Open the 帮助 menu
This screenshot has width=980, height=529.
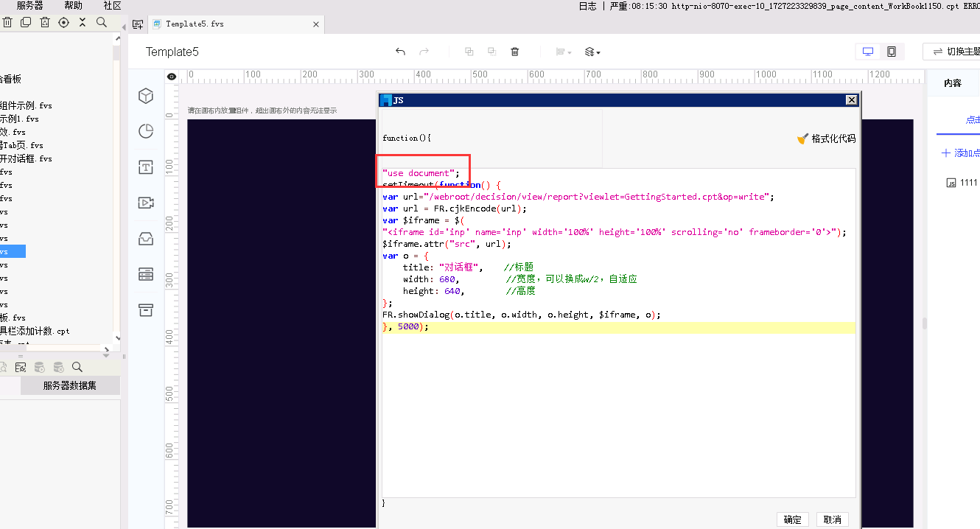coord(73,5)
